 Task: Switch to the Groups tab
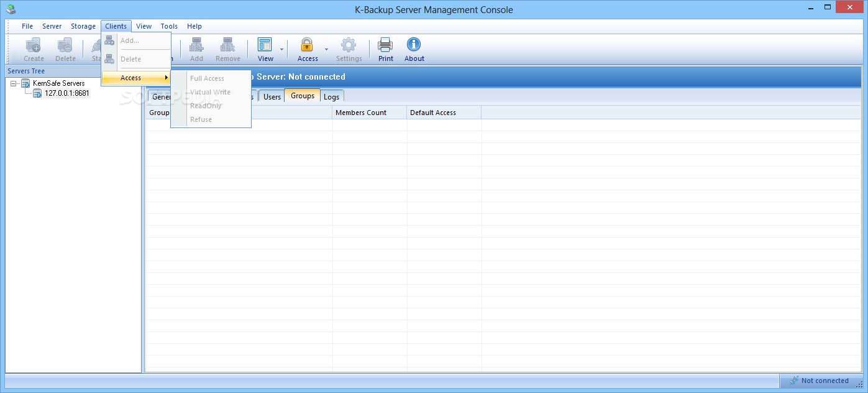[303, 95]
